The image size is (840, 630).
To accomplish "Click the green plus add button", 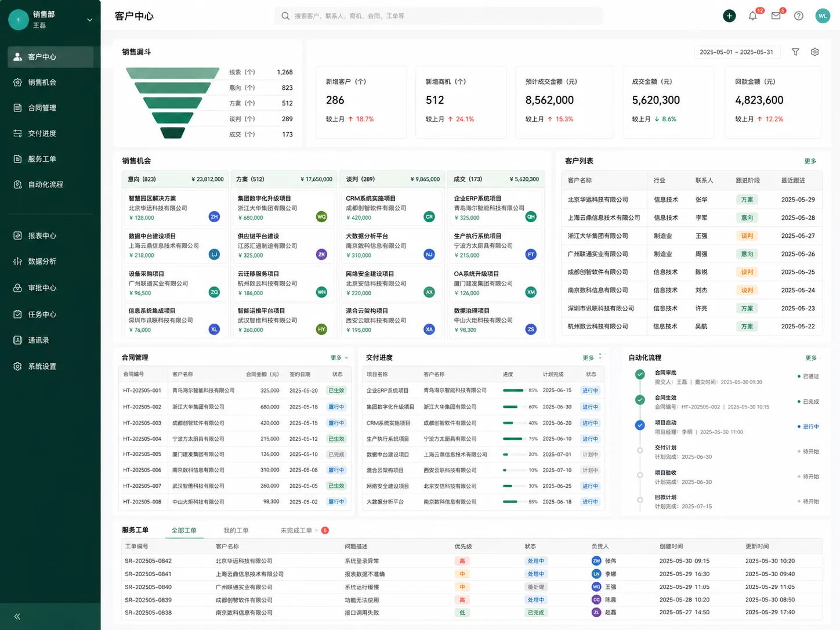I will tap(729, 16).
